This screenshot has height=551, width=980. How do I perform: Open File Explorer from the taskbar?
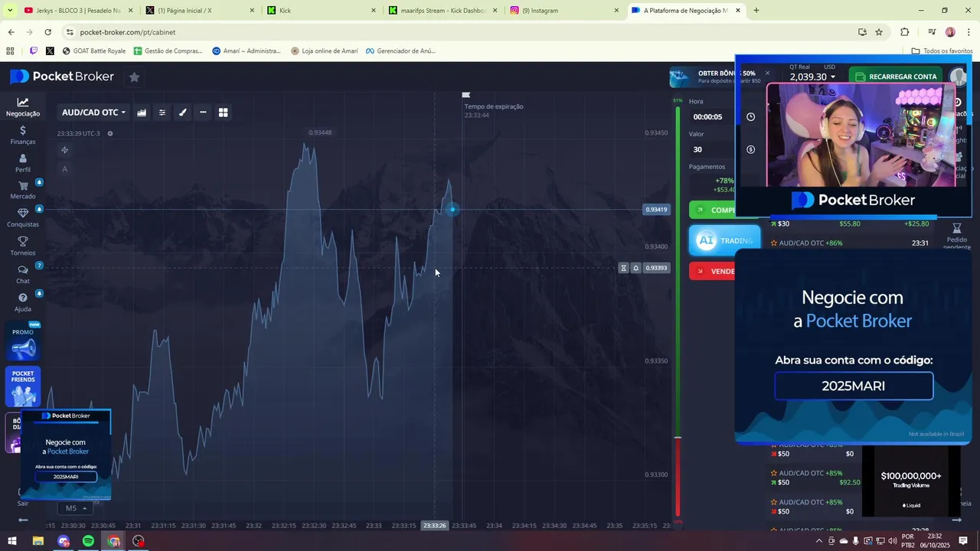(x=38, y=541)
